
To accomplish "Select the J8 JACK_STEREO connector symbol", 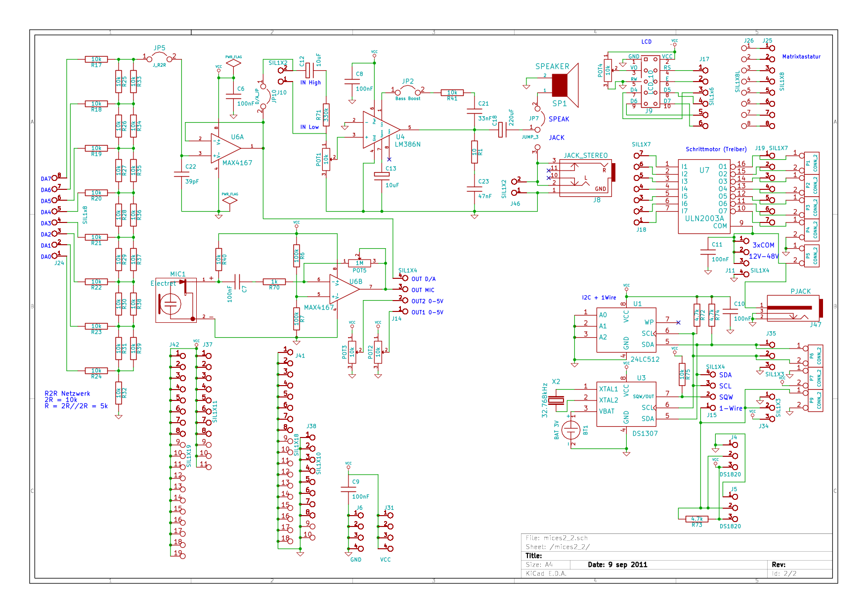I will tap(587, 177).
